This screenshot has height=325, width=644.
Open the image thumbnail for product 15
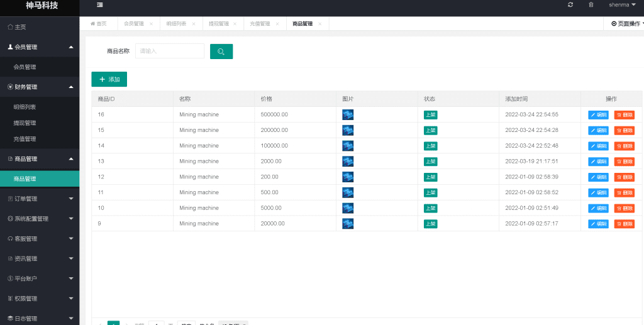pos(348,130)
